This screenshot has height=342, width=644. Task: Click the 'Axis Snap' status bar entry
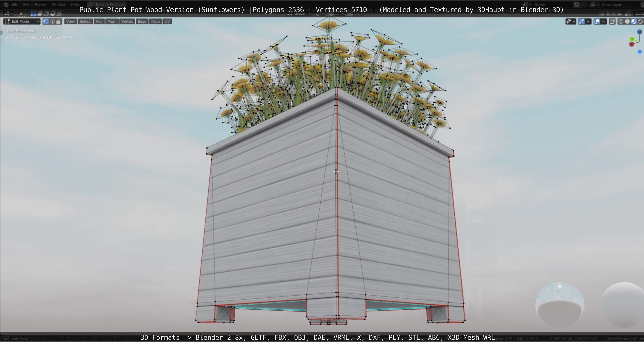tap(20, 339)
